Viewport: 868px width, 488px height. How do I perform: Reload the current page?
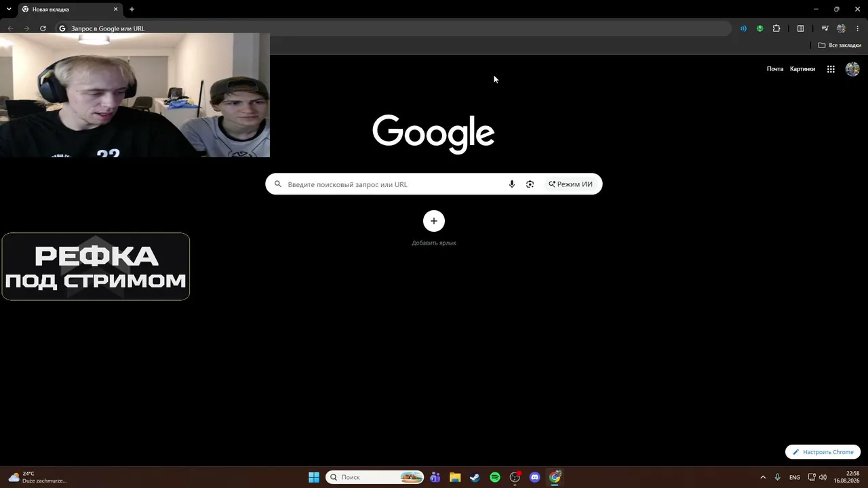(x=43, y=28)
